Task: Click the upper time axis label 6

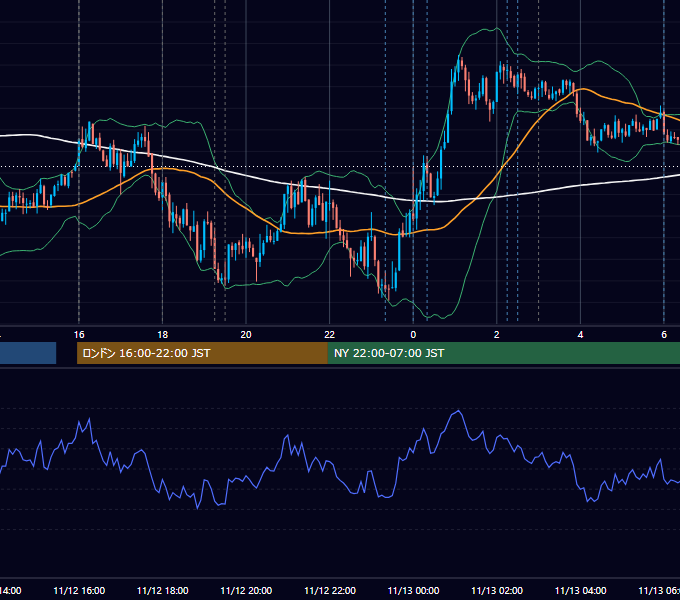Action: [x=664, y=334]
